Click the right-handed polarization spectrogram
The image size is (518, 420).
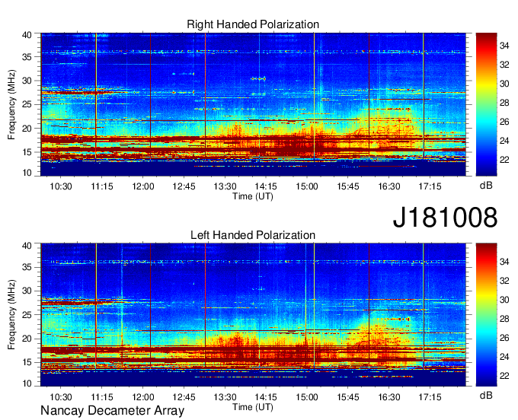tap(253, 104)
